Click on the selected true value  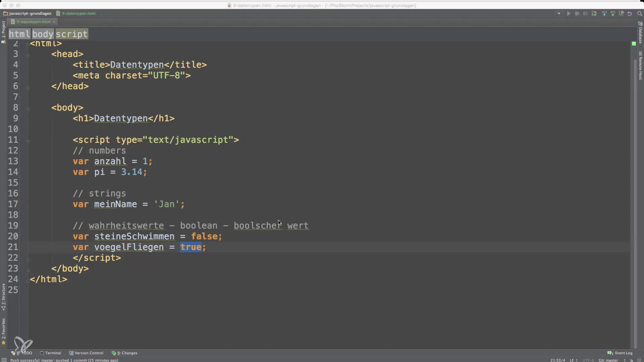pos(191,247)
